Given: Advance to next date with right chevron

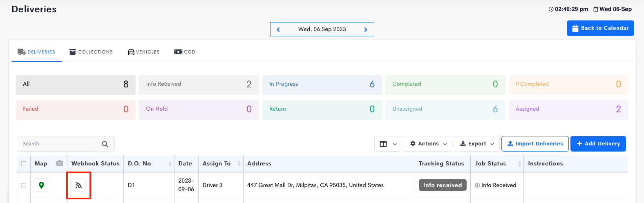Looking at the screenshot, I should [x=366, y=29].
